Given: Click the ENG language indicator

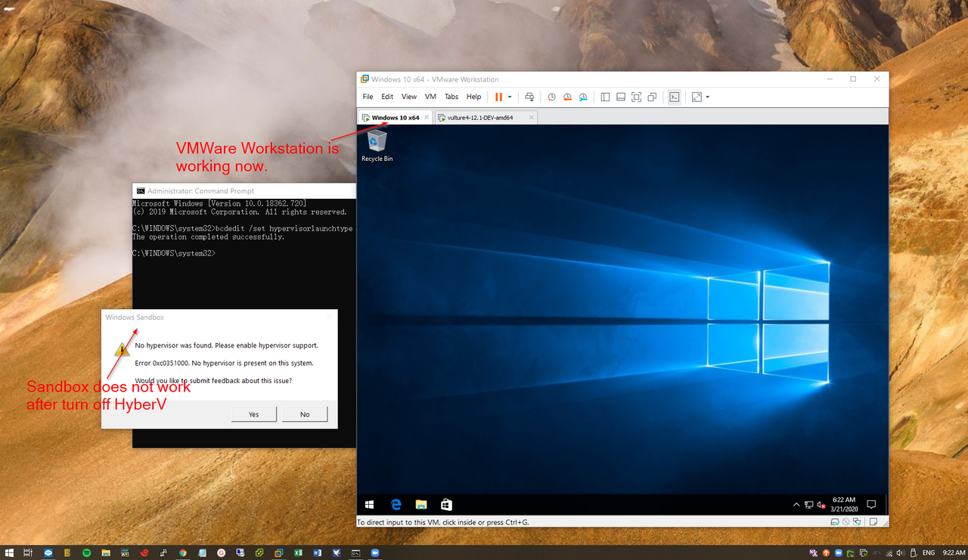Looking at the screenshot, I should click(929, 552).
